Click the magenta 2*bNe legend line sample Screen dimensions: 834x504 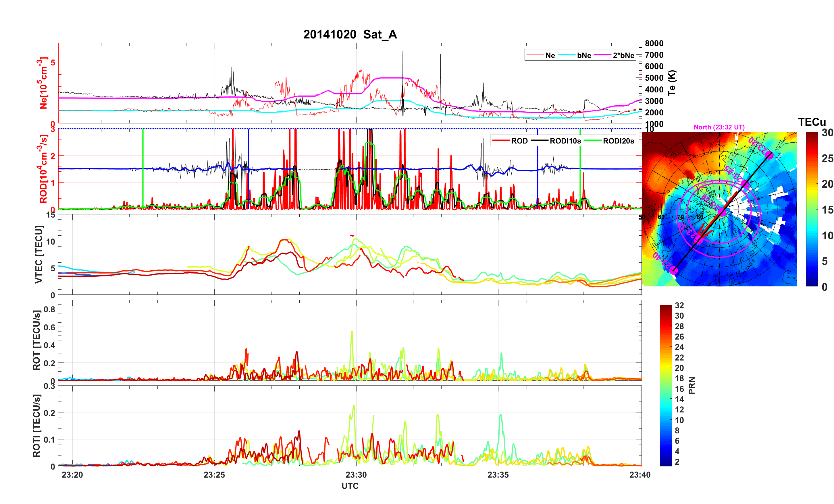(602, 55)
